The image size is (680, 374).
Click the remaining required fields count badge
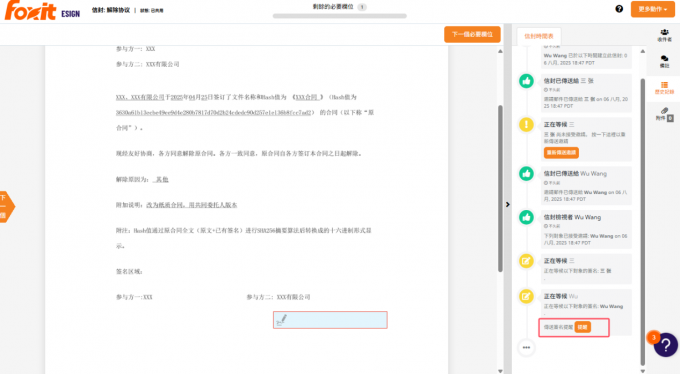point(362,7)
